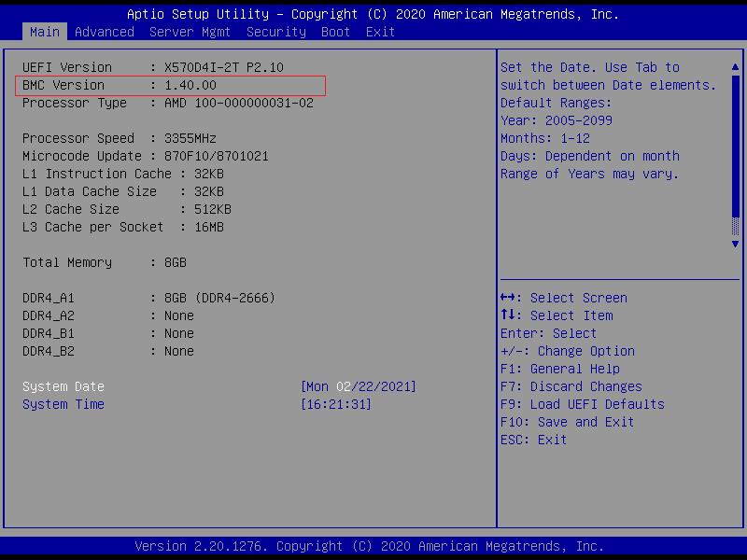Image resolution: width=747 pixels, height=560 pixels.
Task: Click the Select Screen arrows hint
Action: (564, 298)
